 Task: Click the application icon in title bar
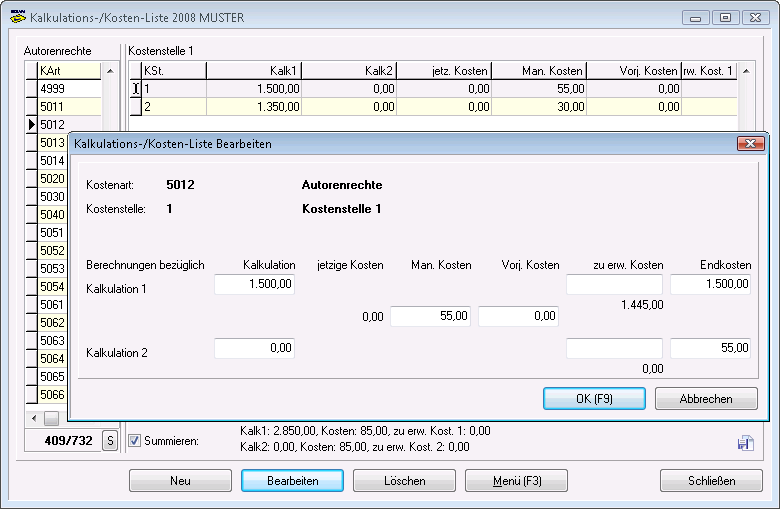(x=15, y=17)
